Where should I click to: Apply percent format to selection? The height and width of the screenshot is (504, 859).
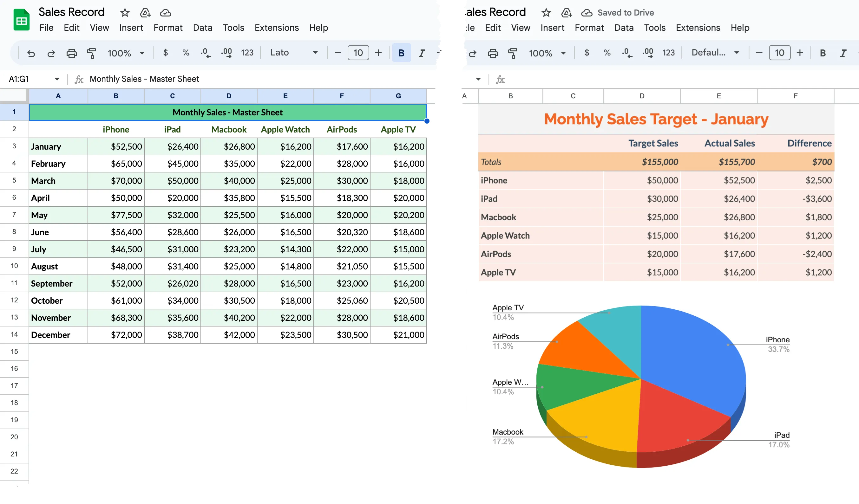pyautogui.click(x=186, y=53)
